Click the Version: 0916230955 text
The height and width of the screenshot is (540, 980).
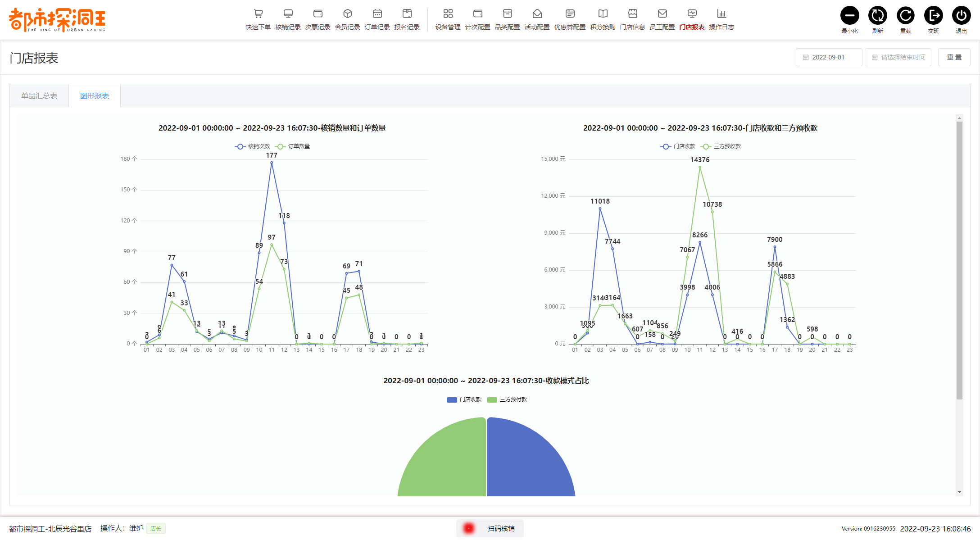(868, 529)
